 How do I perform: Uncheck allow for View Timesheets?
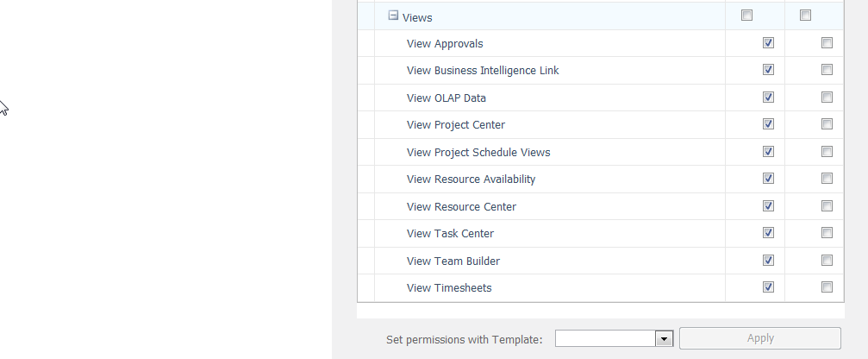[x=768, y=287]
